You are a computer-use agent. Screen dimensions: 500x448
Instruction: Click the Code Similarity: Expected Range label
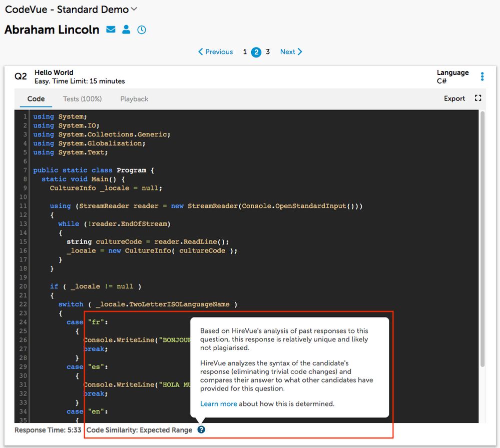139,430
